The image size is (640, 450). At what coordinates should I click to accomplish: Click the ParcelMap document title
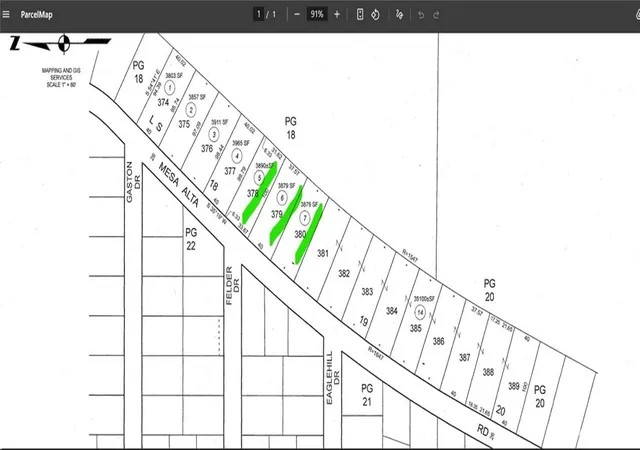tap(36, 15)
